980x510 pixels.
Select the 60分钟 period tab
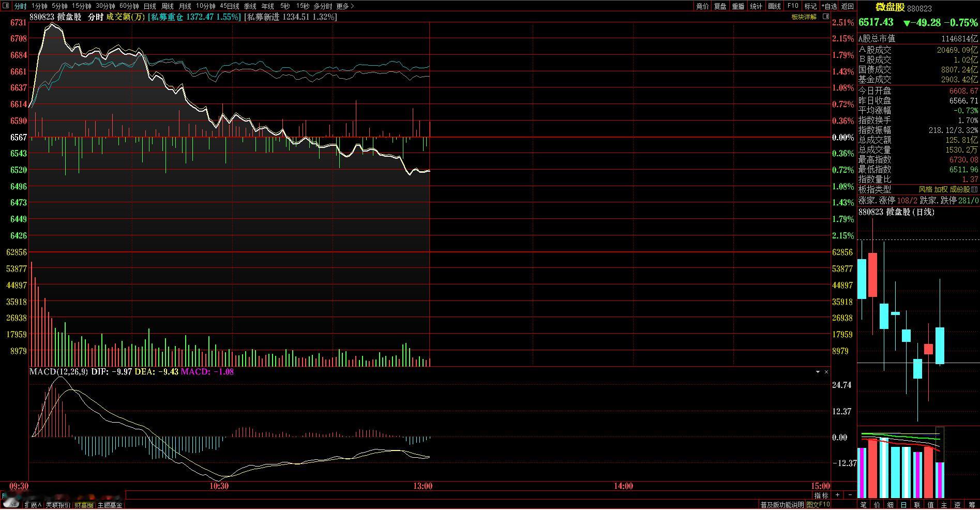[x=129, y=6]
